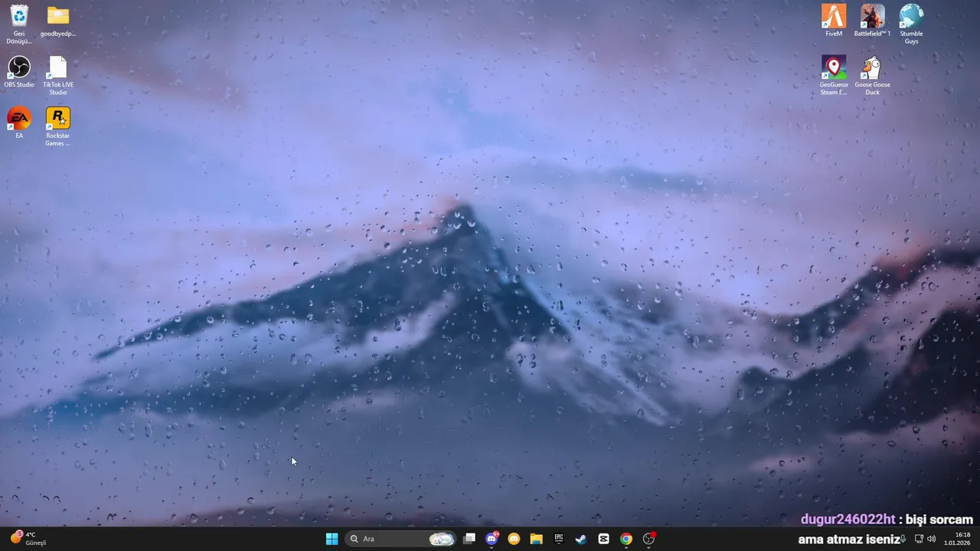Image resolution: width=980 pixels, height=551 pixels.
Task: Open the GeoGuessr Steam Edition shortcut
Action: point(834,75)
